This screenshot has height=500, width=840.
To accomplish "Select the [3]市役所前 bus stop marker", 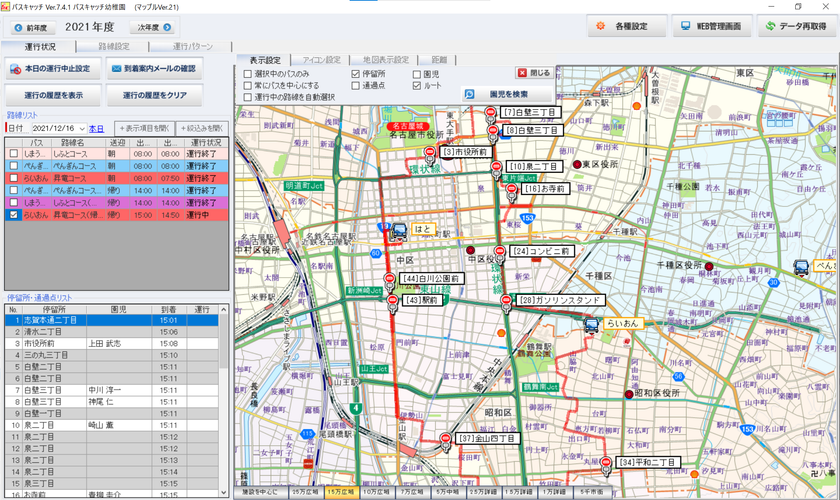I will coord(430,152).
